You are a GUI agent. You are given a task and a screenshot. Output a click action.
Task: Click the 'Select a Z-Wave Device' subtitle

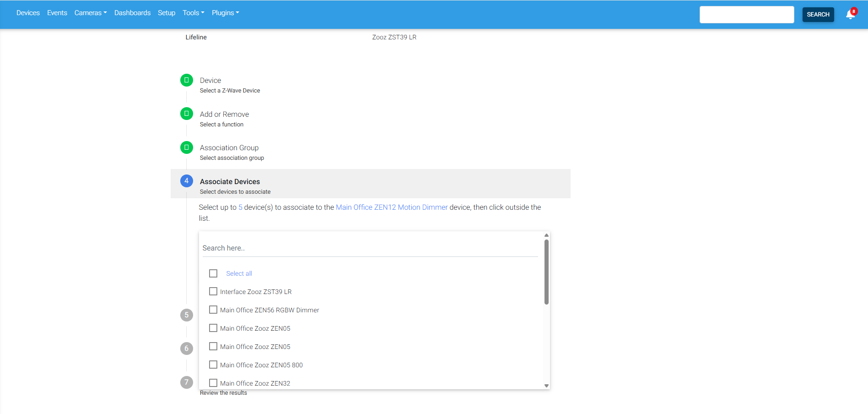(x=230, y=91)
